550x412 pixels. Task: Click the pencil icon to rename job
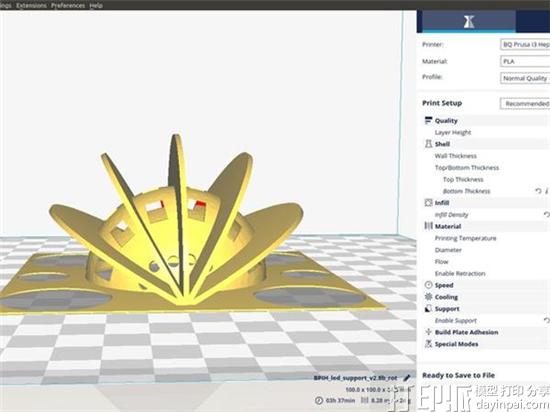point(407,378)
